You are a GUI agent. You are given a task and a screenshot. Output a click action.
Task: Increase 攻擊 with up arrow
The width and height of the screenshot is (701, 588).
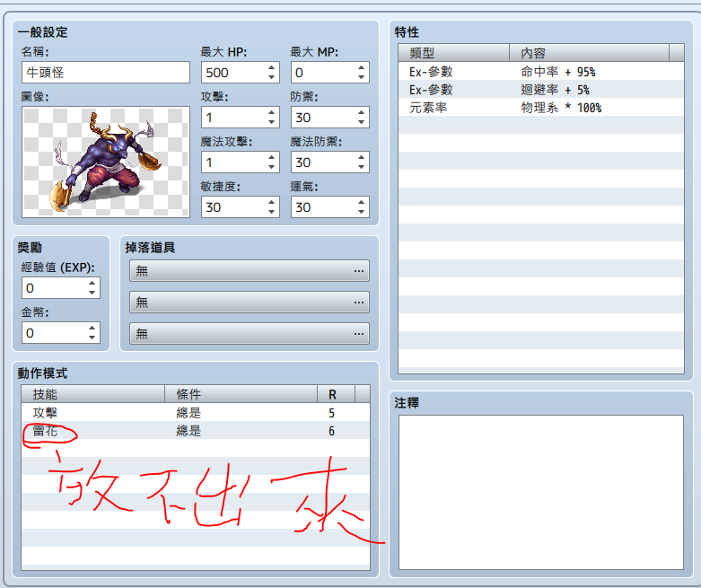point(271,112)
